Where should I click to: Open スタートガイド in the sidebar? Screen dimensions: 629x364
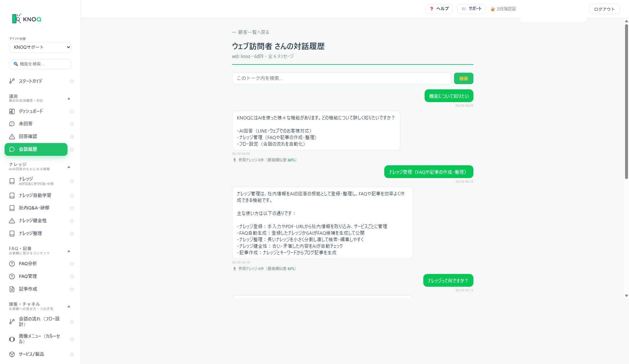click(36, 81)
